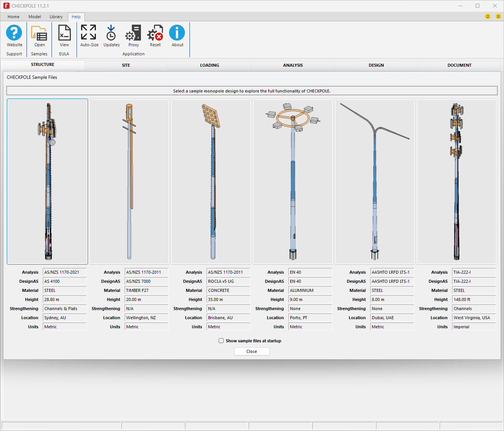Switch to the SITE tab
Viewport: 504px width, 431px height.
(x=126, y=65)
